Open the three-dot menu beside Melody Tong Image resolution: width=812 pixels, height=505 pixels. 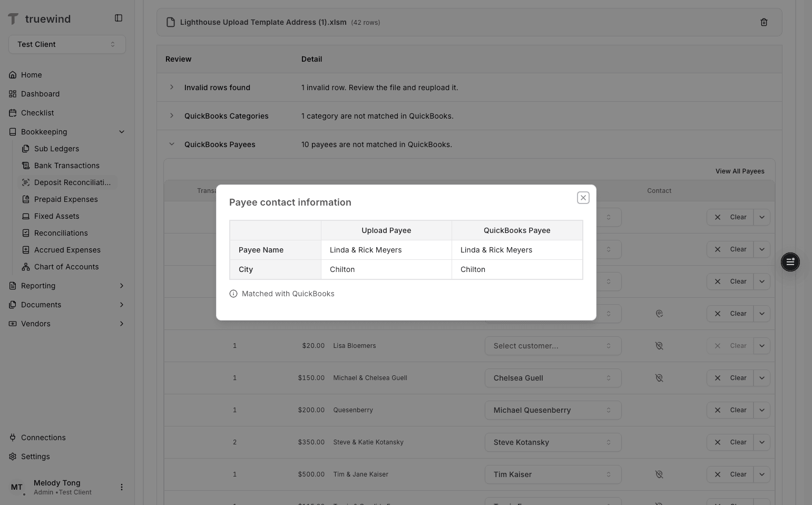click(x=122, y=487)
